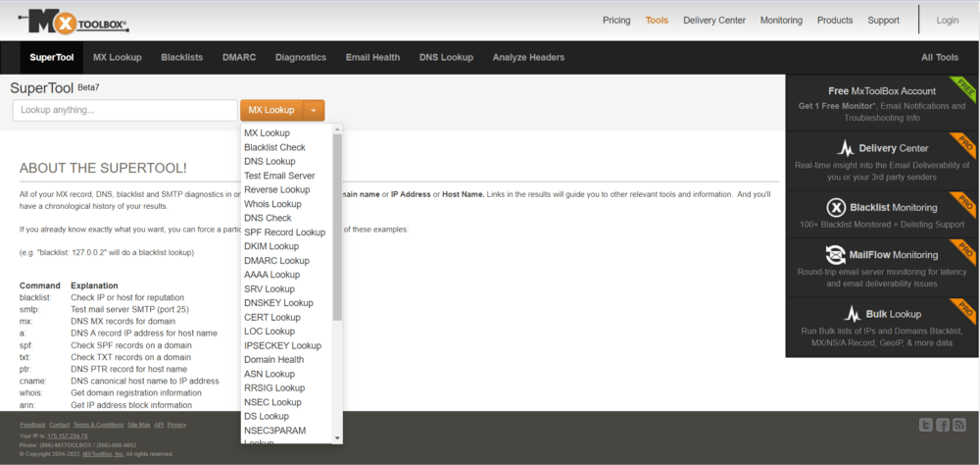Image resolution: width=980 pixels, height=465 pixels.
Task: Open the Free MxToolBox Account panel
Action: pyautogui.click(x=882, y=103)
